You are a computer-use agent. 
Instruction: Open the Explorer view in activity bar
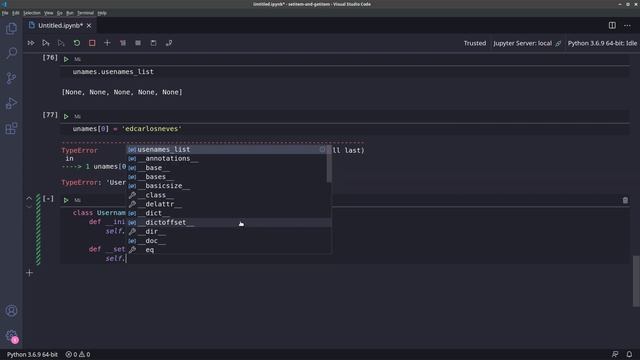click(x=11, y=29)
